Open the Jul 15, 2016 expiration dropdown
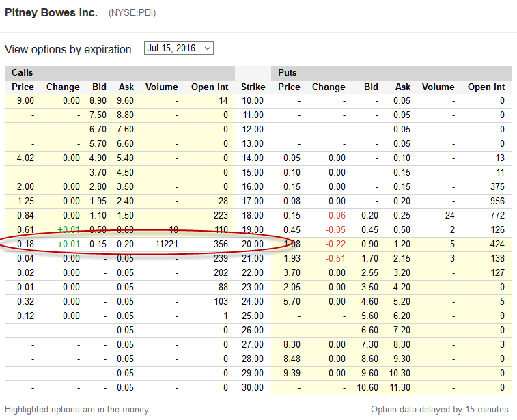 (179, 48)
